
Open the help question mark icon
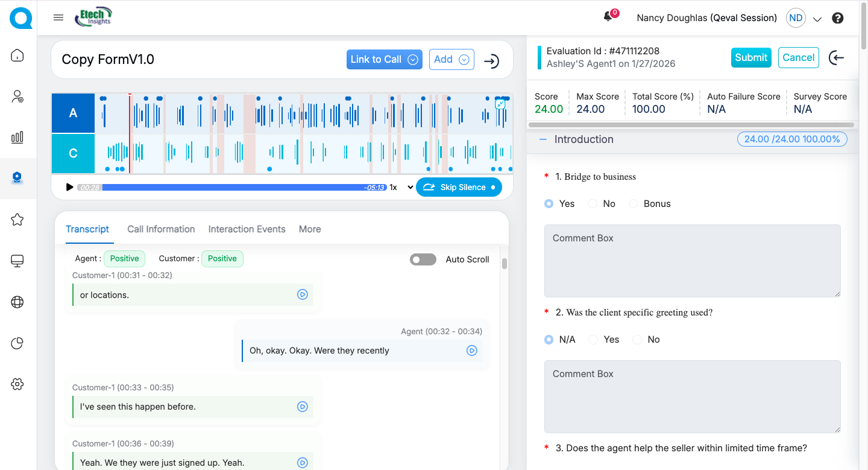coord(837,18)
